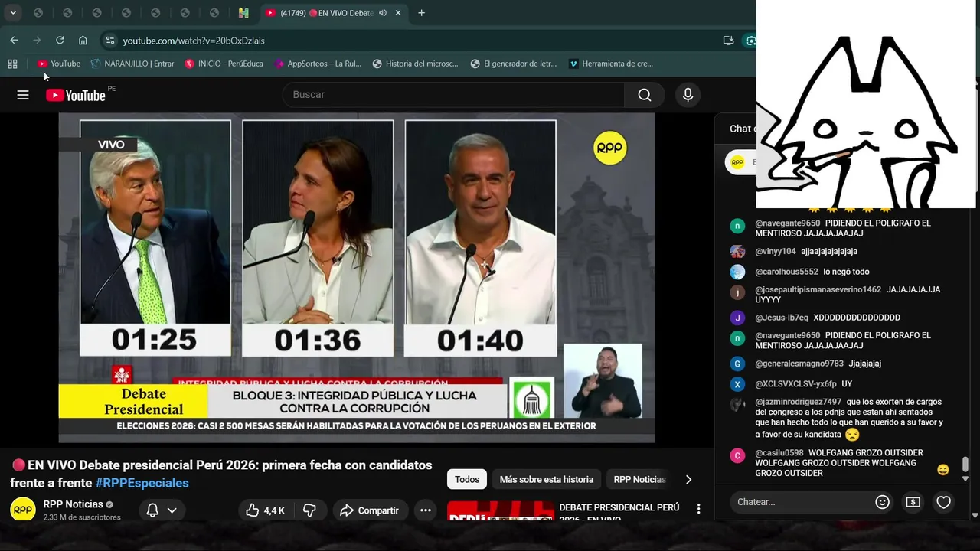Open the Chrome apps grid shortcut
The image size is (980, 551).
point(12,64)
